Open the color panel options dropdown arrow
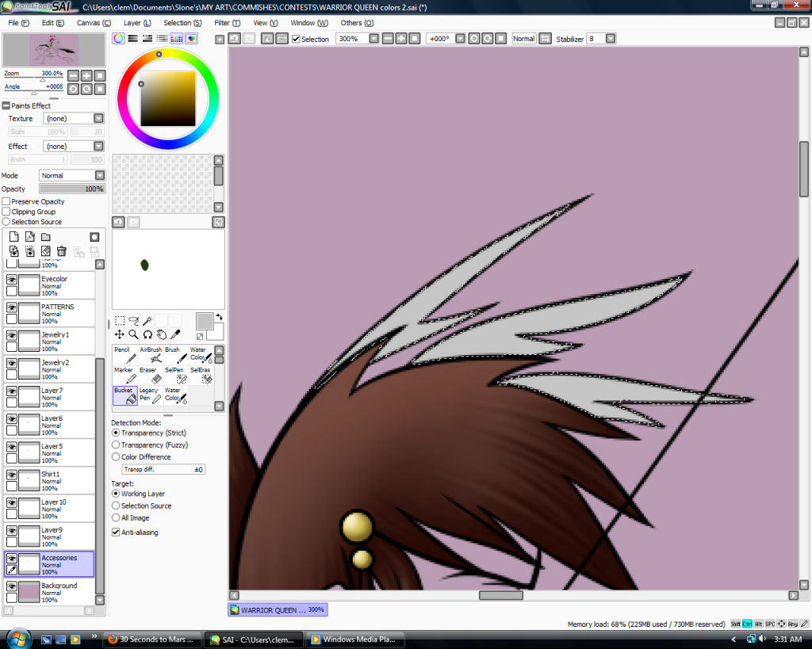The height and width of the screenshot is (649, 812). tap(220, 40)
